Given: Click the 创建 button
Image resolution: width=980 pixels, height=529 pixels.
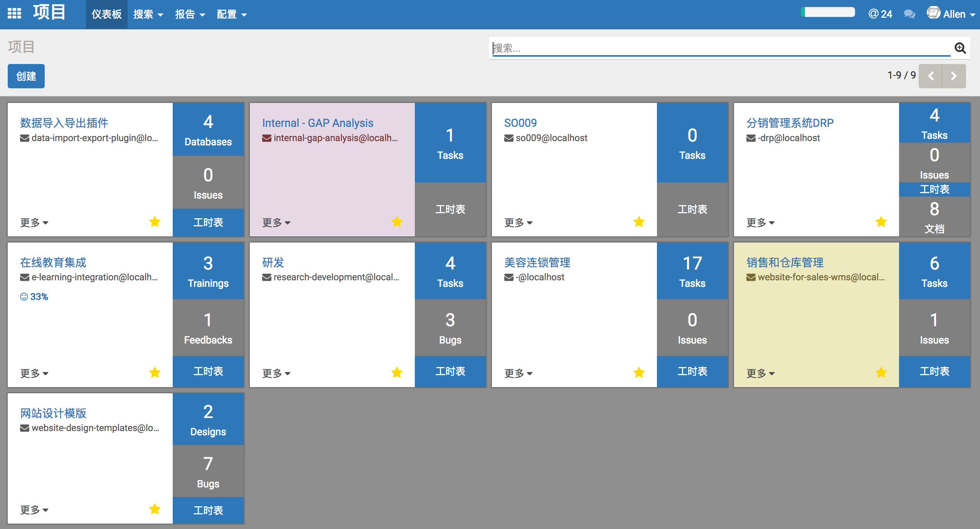Looking at the screenshot, I should 26,76.
